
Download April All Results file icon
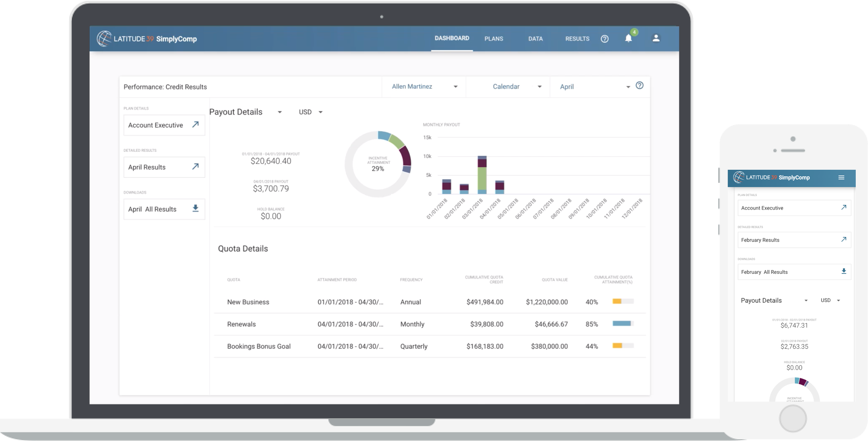point(195,209)
